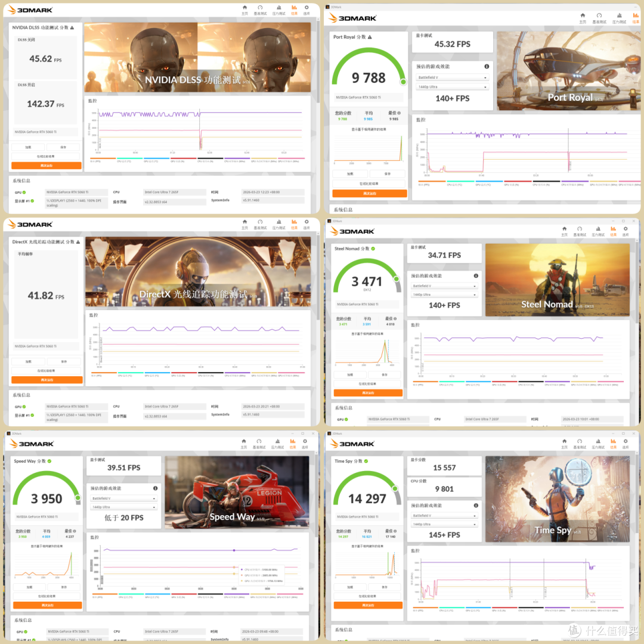Switch to Results tab in DirectX raytracing window
Viewport: 644px width, 644px height.
[294, 224]
